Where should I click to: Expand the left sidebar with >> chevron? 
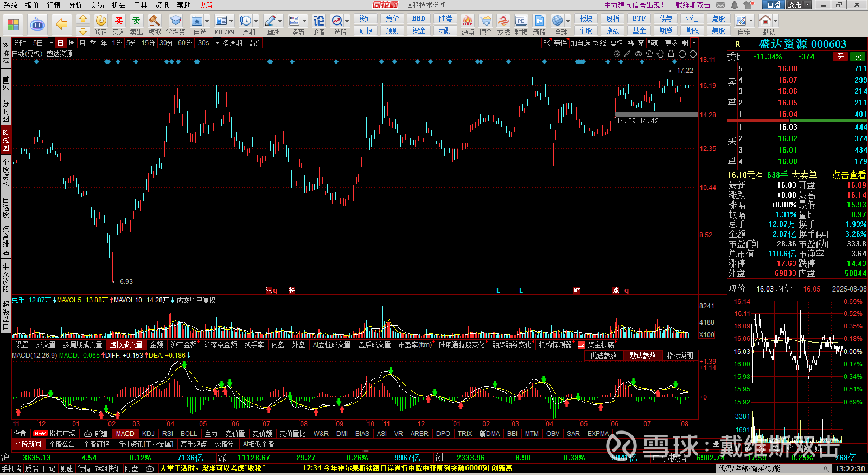pos(5,45)
